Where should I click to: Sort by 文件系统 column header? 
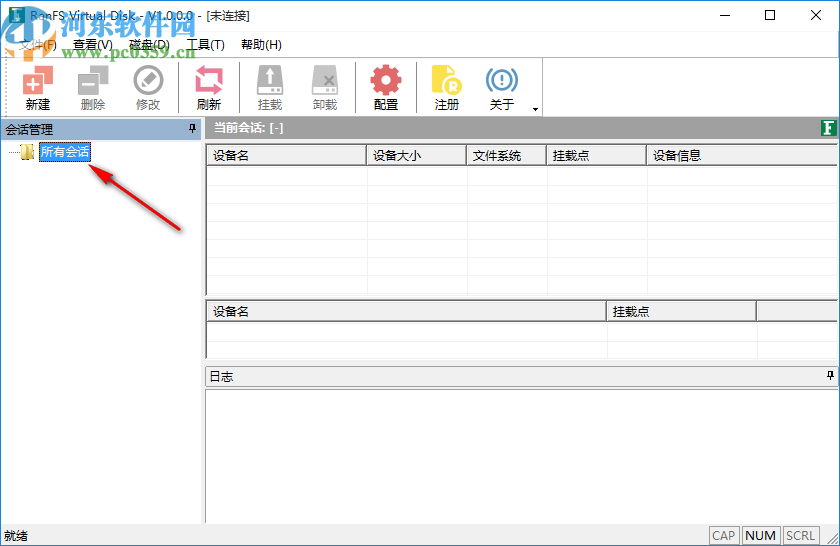click(506, 155)
